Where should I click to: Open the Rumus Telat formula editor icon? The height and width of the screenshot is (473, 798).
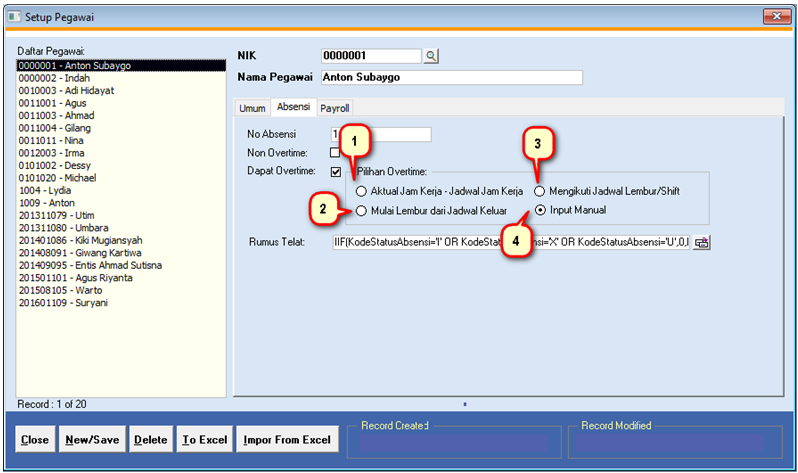click(701, 242)
